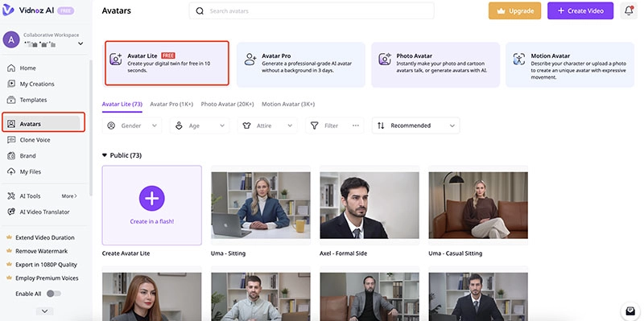
Task: Toggle the Enable All switch
Action: pos(54,294)
